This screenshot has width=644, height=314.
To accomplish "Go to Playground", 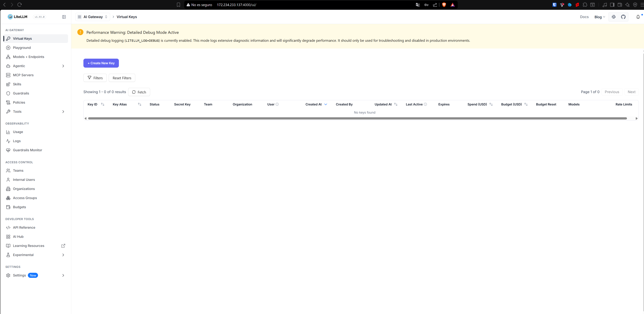I will pos(36,48).
